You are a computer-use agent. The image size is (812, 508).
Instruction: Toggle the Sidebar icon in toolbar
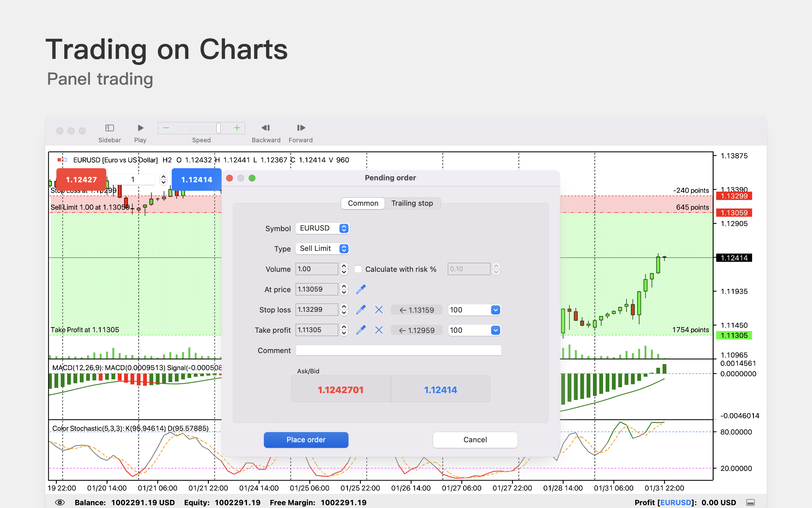(109, 128)
